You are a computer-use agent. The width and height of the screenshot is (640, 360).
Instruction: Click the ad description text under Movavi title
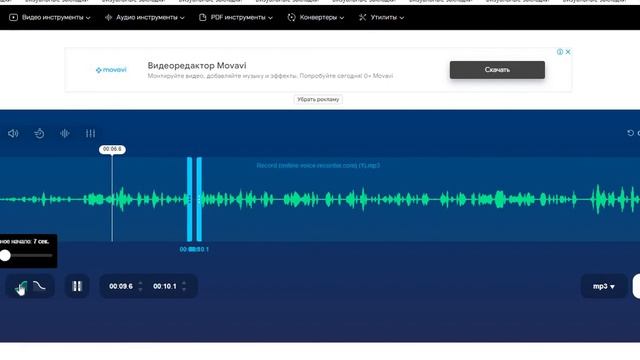270,76
